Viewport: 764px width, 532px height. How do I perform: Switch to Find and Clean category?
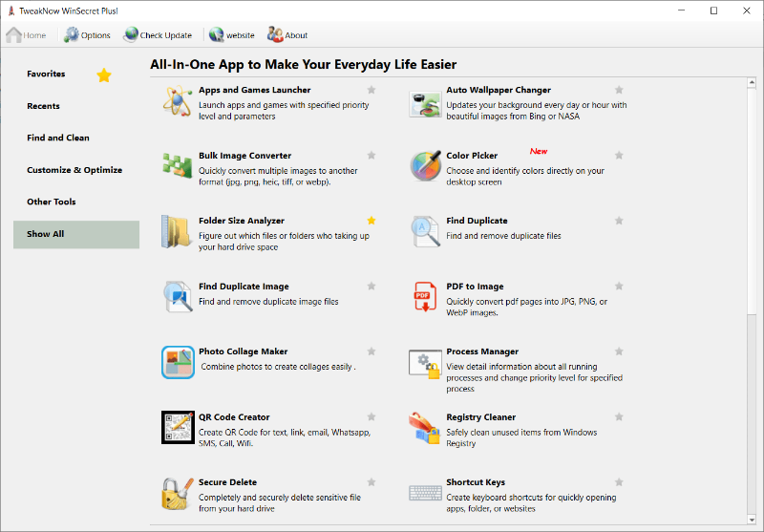pyautogui.click(x=58, y=138)
